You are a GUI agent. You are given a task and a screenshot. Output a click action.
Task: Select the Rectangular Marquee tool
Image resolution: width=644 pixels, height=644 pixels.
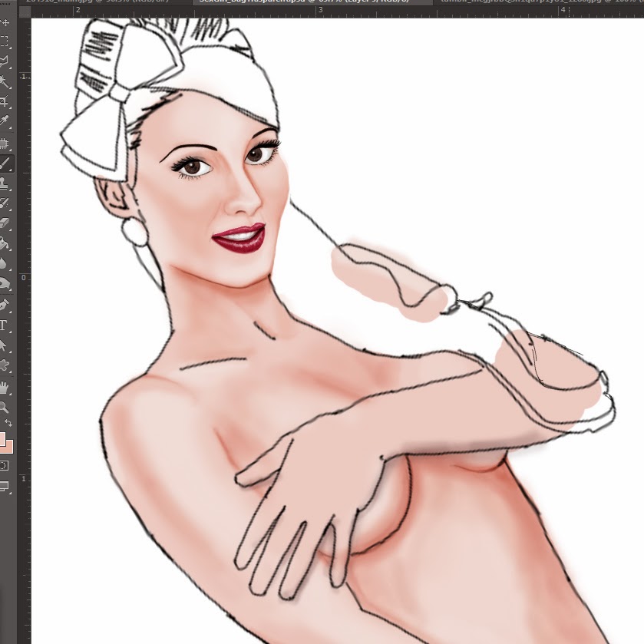tap(5, 42)
